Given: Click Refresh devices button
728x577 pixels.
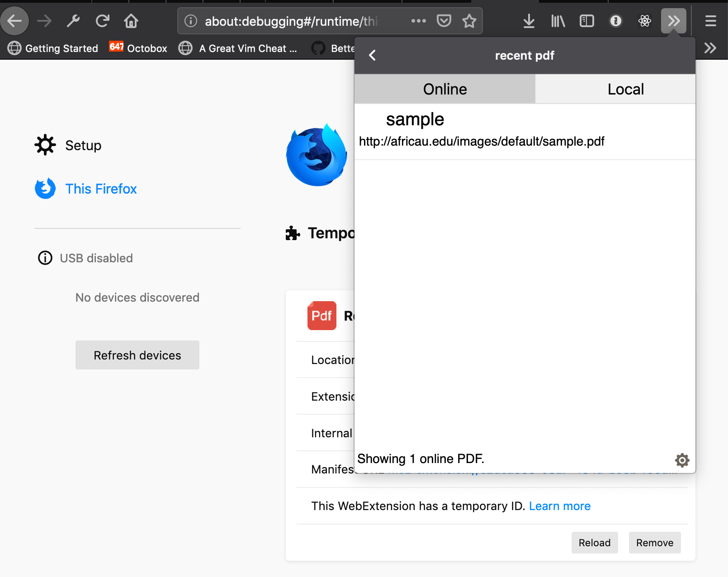Looking at the screenshot, I should (137, 355).
